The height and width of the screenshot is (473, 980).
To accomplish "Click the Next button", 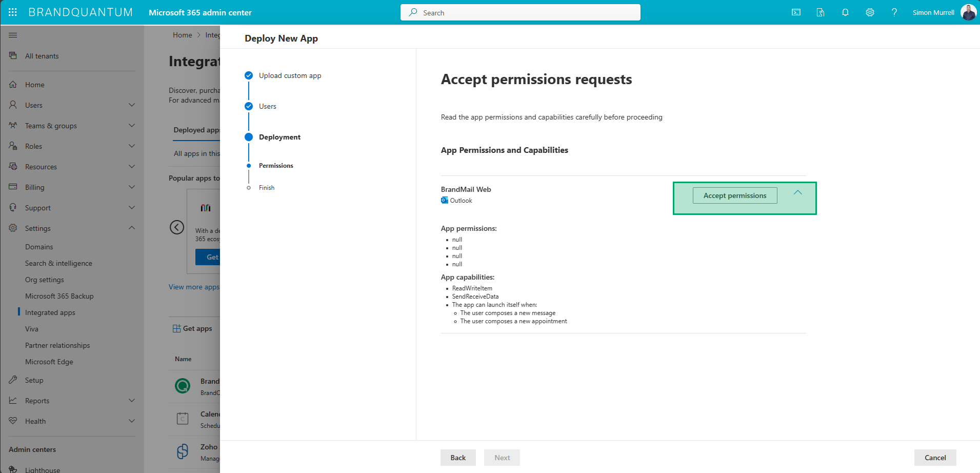I will (502, 458).
